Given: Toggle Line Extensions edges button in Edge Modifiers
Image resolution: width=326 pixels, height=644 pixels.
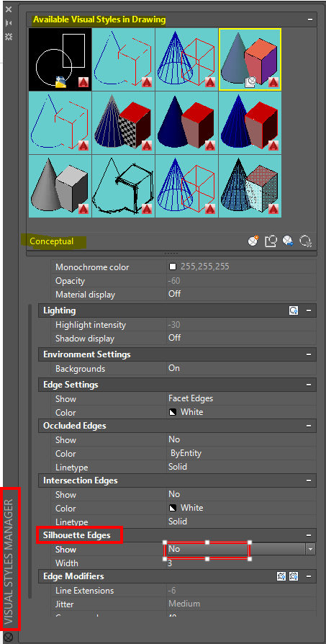Looking at the screenshot, I should tap(281, 576).
